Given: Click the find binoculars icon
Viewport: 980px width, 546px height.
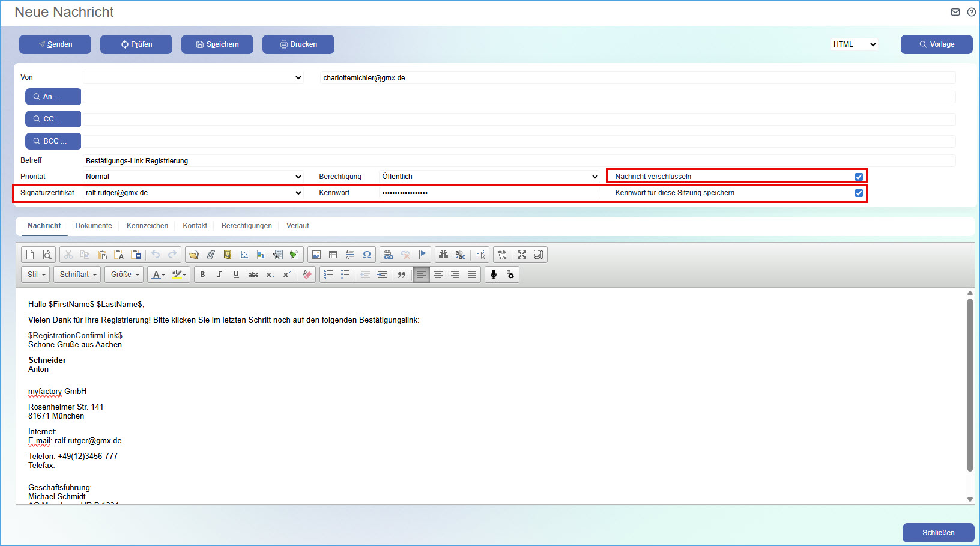Looking at the screenshot, I should 443,255.
